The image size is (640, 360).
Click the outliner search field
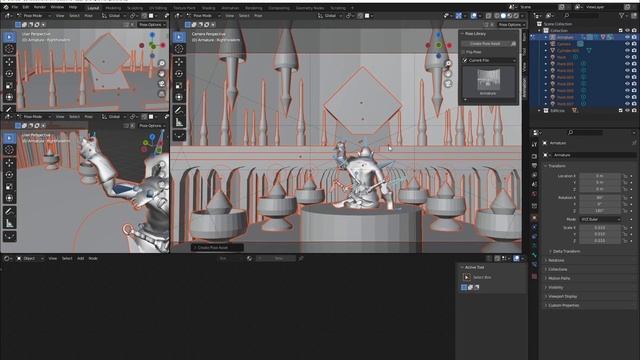(x=581, y=16)
